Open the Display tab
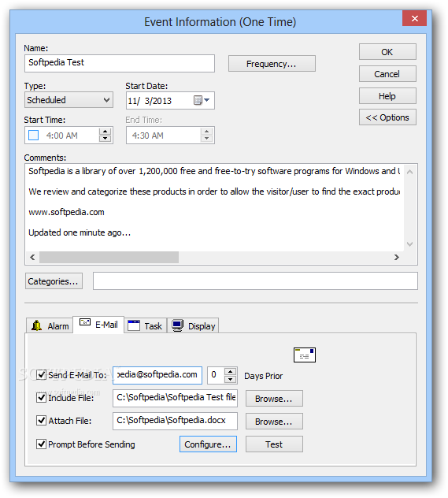This screenshot has height=498, width=448. (x=193, y=326)
